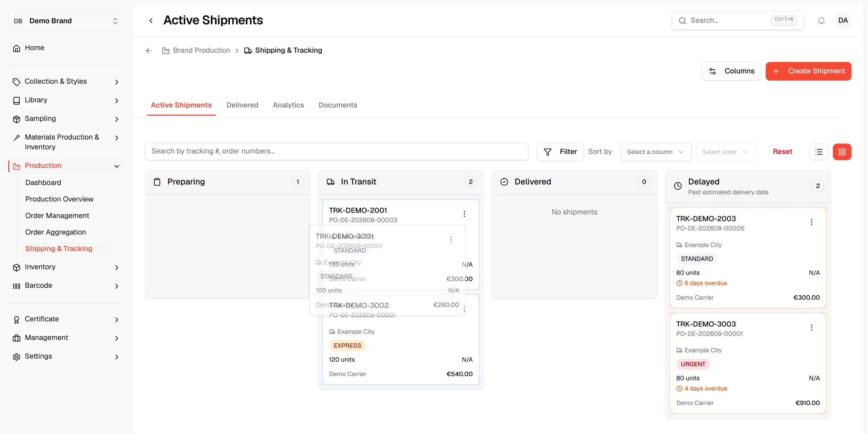This screenshot has width=868, height=434.
Task: Switch to grid board view
Action: click(x=842, y=152)
